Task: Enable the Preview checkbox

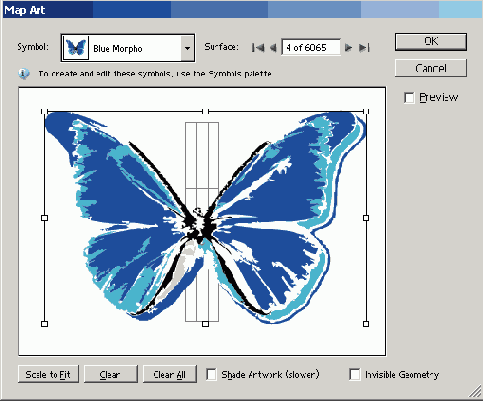Action: [409, 98]
